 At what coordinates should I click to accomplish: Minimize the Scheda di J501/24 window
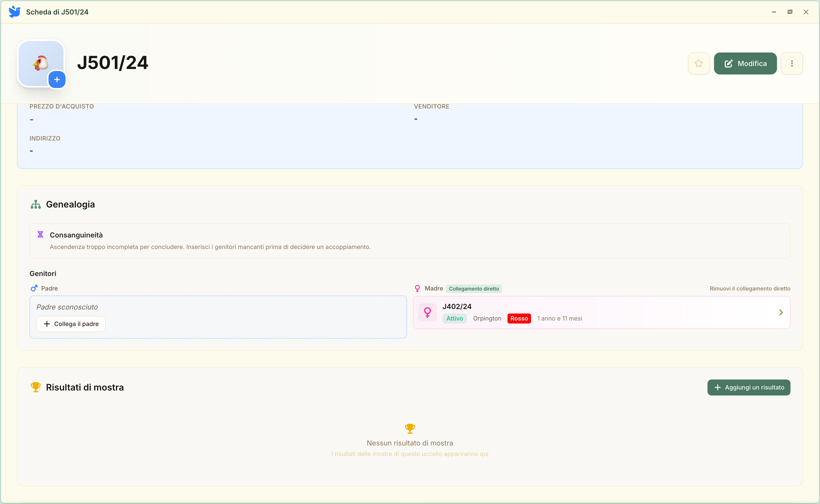(774, 12)
